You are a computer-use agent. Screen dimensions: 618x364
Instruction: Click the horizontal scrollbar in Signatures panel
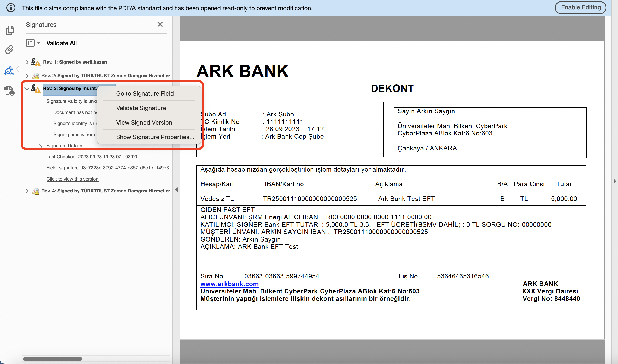pyautogui.click(x=53, y=359)
